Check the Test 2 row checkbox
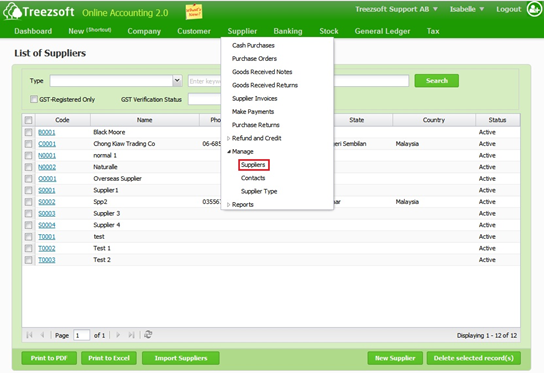Viewport: 544px width, 373px height. click(x=28, y=260)
